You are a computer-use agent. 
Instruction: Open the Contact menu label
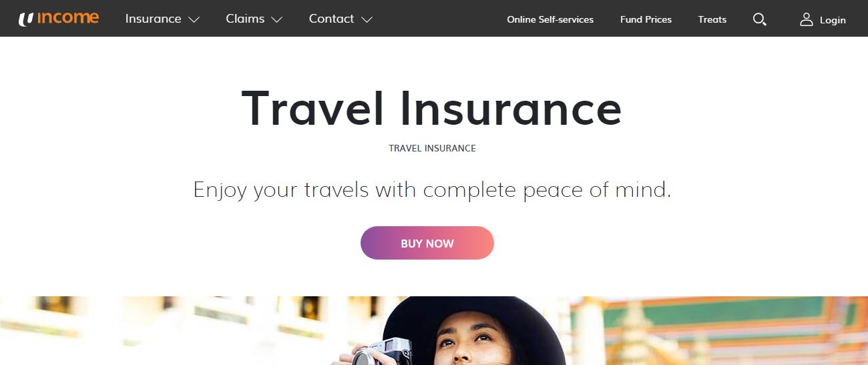point(331,19)
